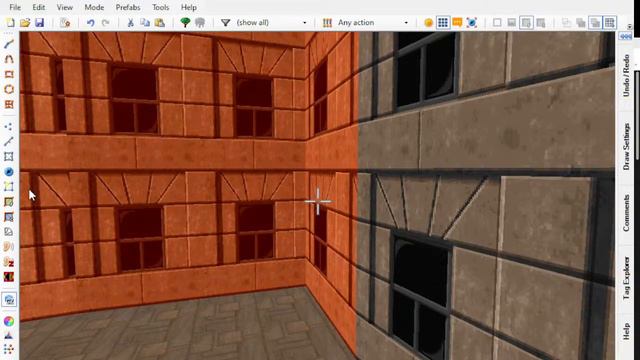Click the blue sphere with red corner brackets
The image size is (640, 360).
(x=472, y=23)
